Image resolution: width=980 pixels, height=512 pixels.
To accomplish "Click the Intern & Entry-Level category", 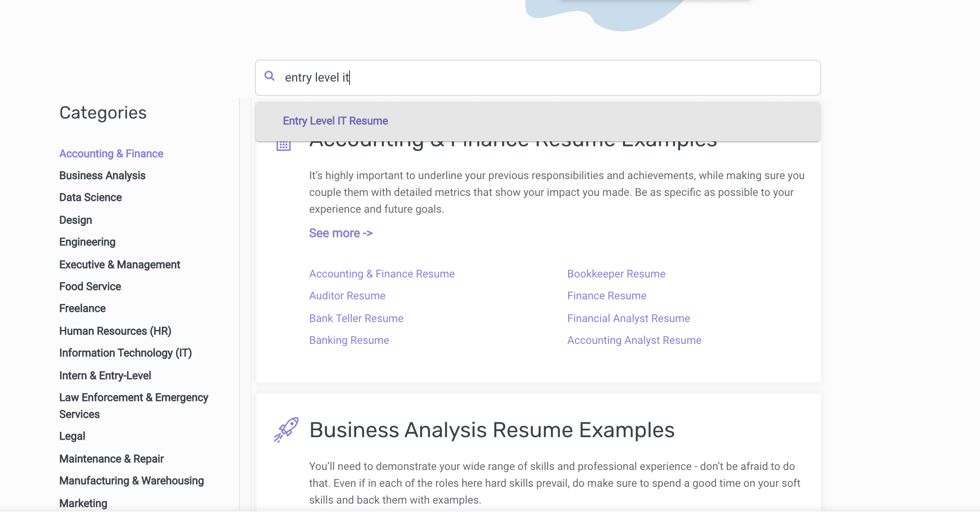I will pos(105,375).
